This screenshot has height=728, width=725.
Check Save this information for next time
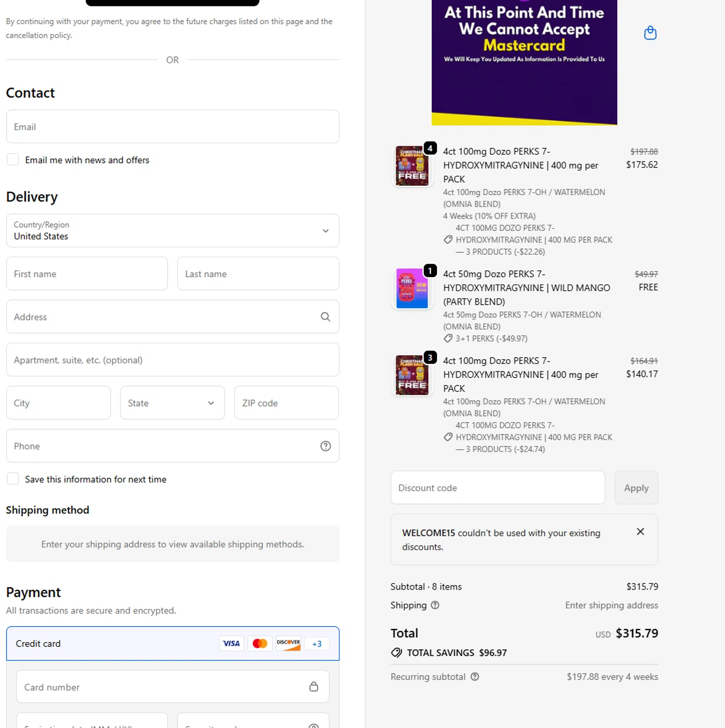coord(13,479)
